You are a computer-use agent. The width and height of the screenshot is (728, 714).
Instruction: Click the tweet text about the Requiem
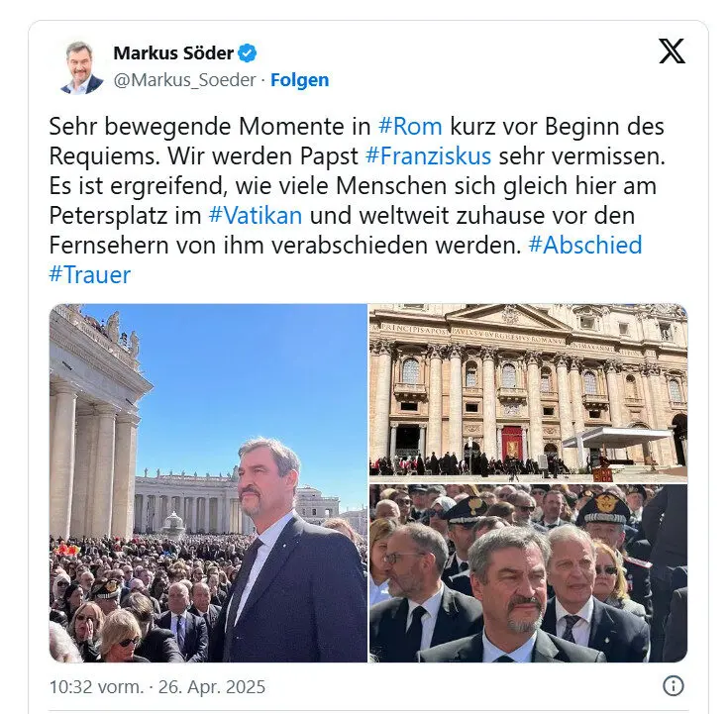pyautogui.click(x=357, y=201)
